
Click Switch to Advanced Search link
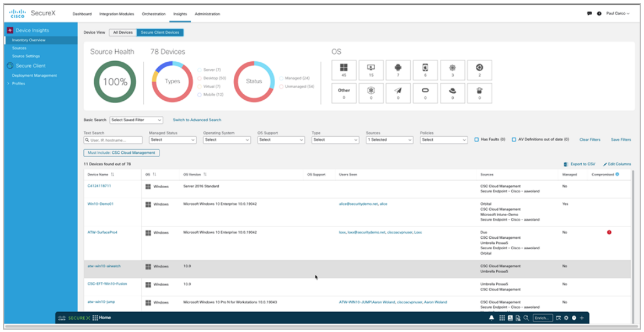click(x=197, y=120)
